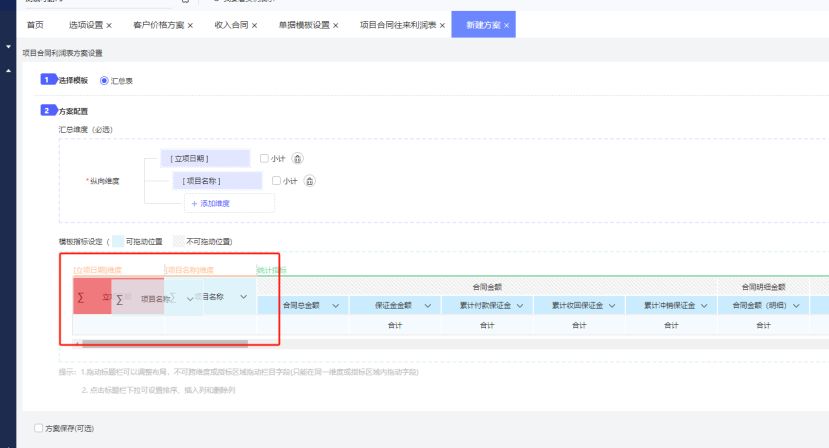Screen dimensions: 829x448
Task: Delete the 项目名称 dimension with its trash icon
Action: point(310,181)
